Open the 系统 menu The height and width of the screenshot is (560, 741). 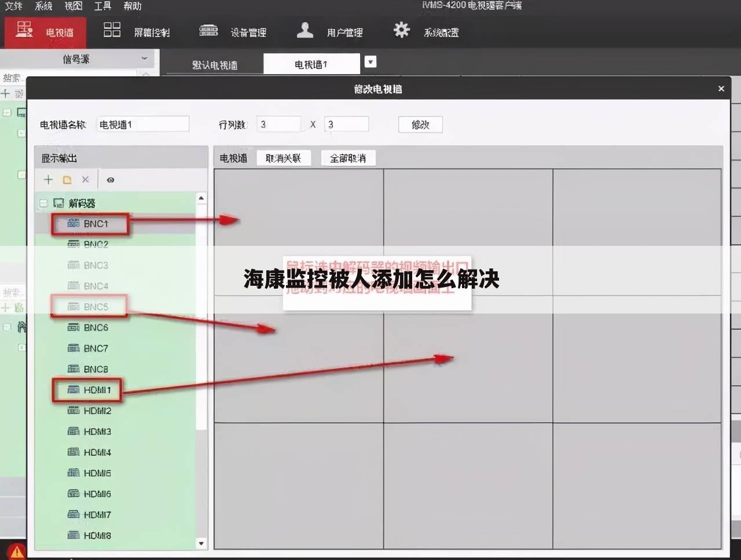[43, 6]
